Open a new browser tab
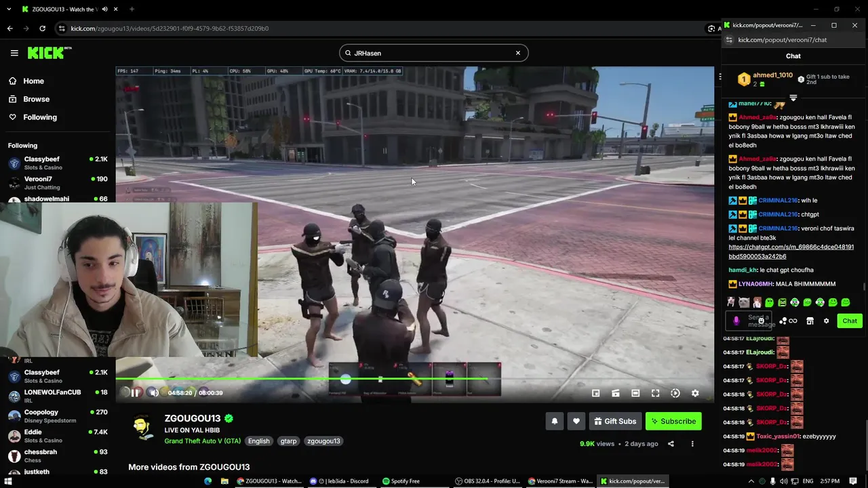The image size is (868, 488). pos(132,9)
